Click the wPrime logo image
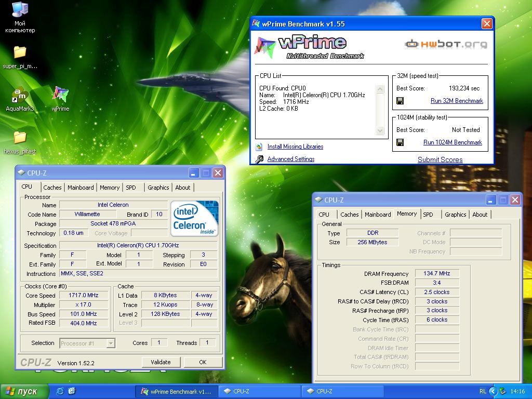 pos(310,47)
